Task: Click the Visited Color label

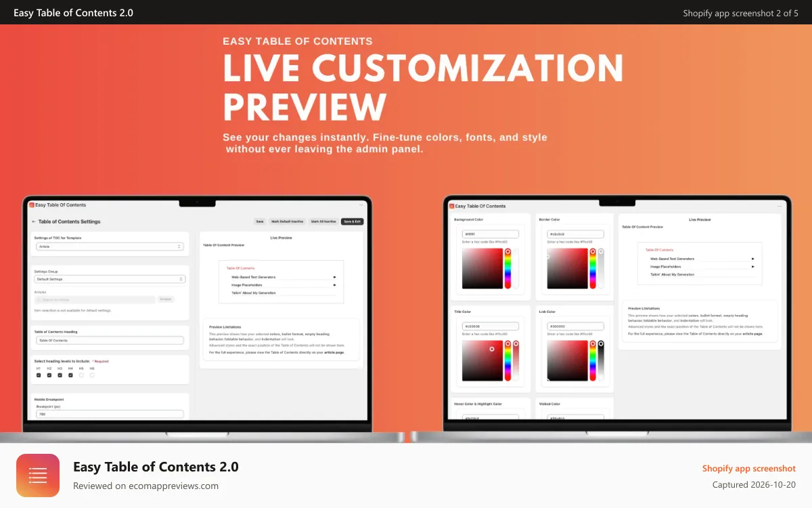Action: click(x=549, y=404)
